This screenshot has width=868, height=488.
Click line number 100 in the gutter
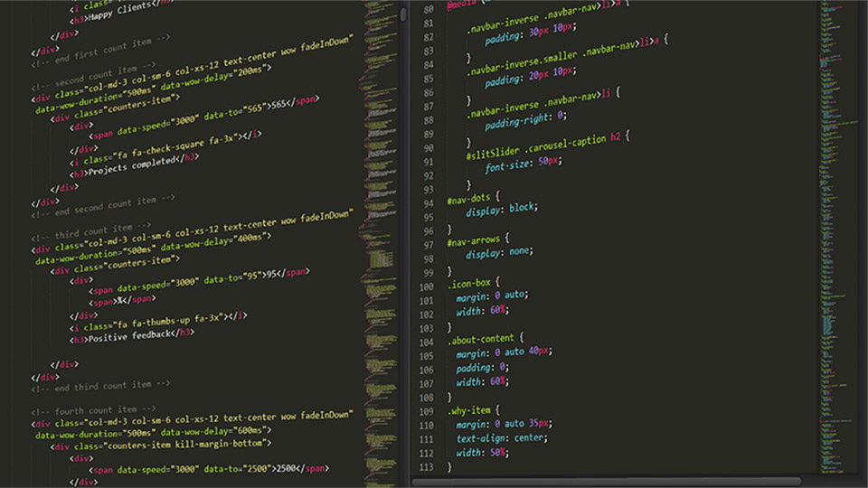[426, 287]
